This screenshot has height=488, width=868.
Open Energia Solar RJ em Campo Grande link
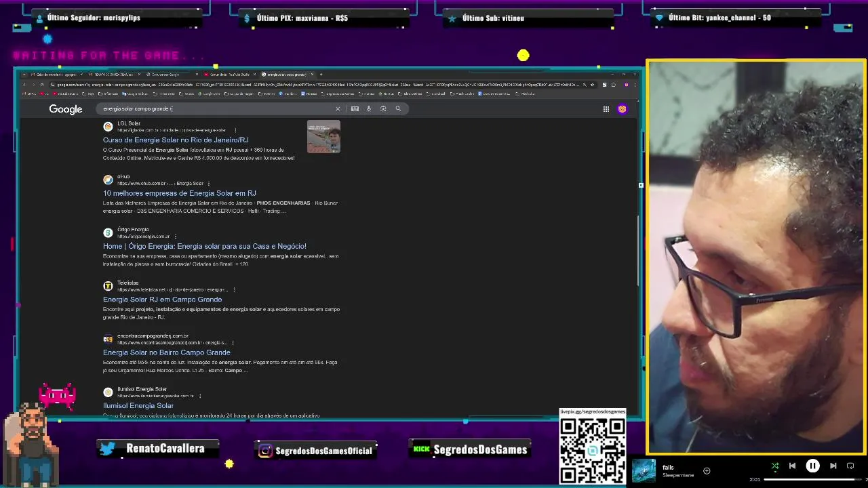point(163,299)
